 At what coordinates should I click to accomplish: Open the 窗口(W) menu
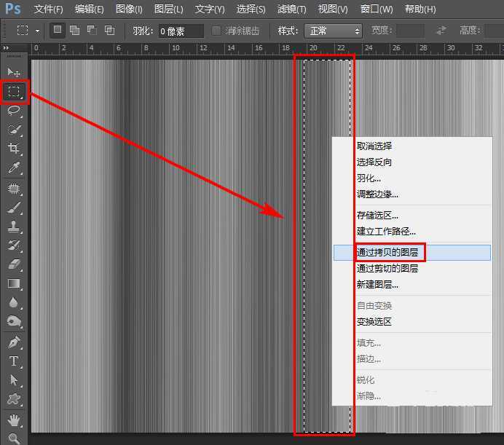click(377, 9)
